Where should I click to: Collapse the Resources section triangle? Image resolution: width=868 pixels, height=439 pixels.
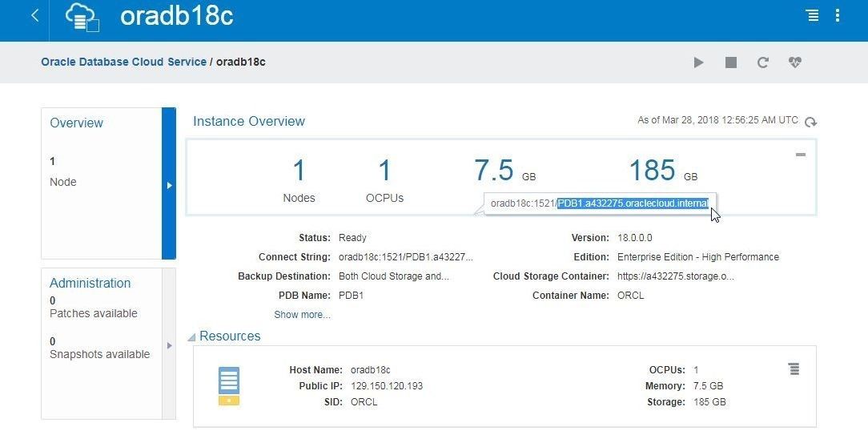coord(191,337)
